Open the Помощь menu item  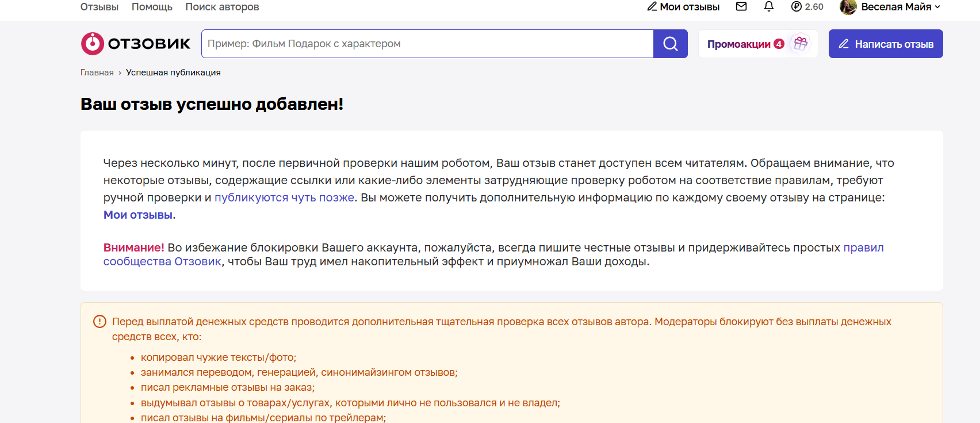click(152, 7)
